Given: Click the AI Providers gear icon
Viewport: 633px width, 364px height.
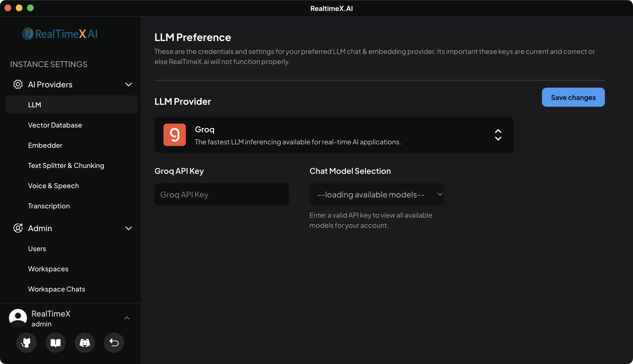Looking at the screenshot, I should tap(18, 84).
